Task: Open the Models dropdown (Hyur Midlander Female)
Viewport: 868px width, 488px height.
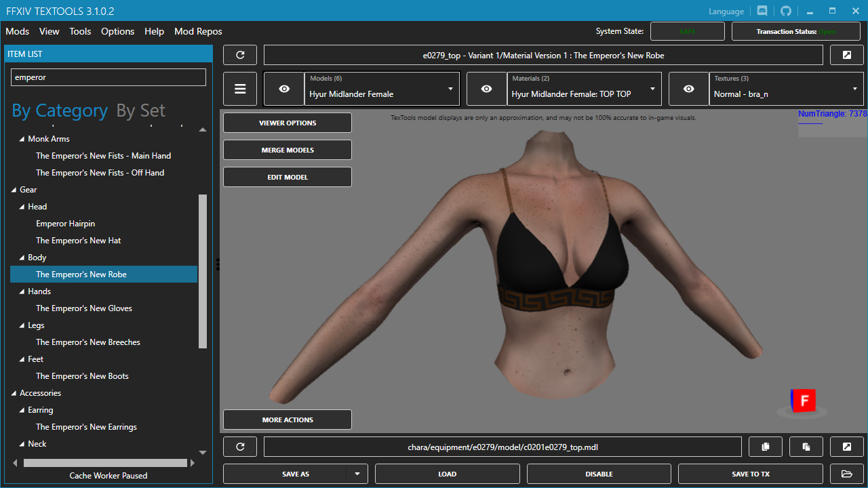Action: pyautogui.click(x=382, y=89)
